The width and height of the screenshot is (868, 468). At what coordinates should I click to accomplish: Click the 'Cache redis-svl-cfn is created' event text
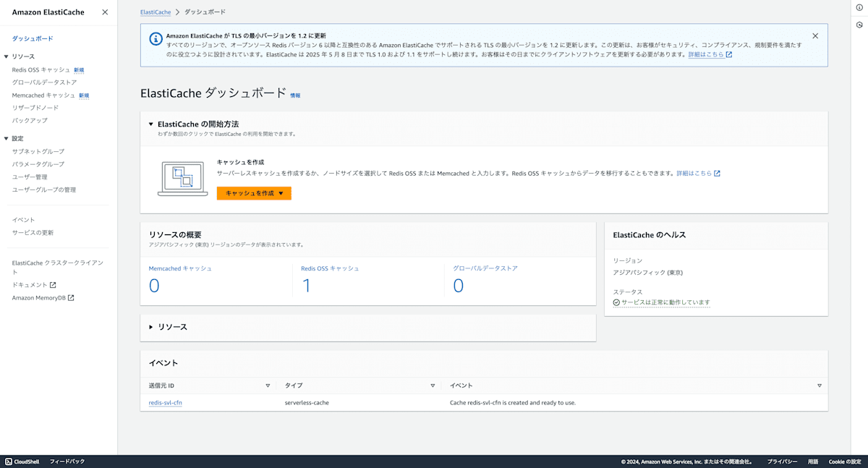(513, 403)
